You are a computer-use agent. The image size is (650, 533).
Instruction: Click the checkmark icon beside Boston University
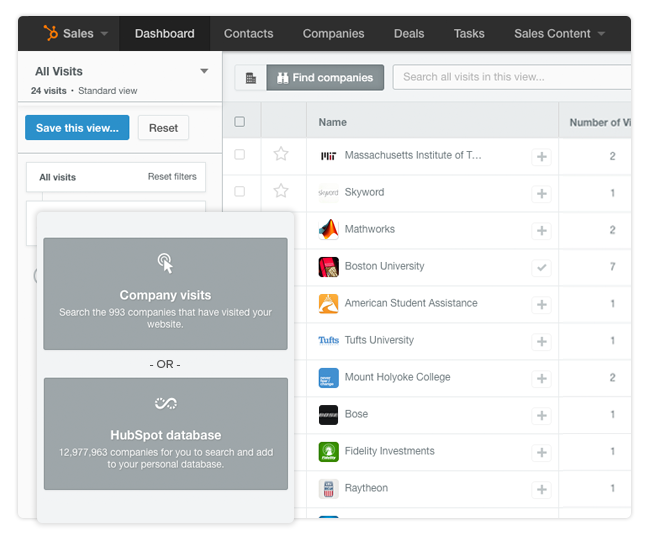coord(541,268)
